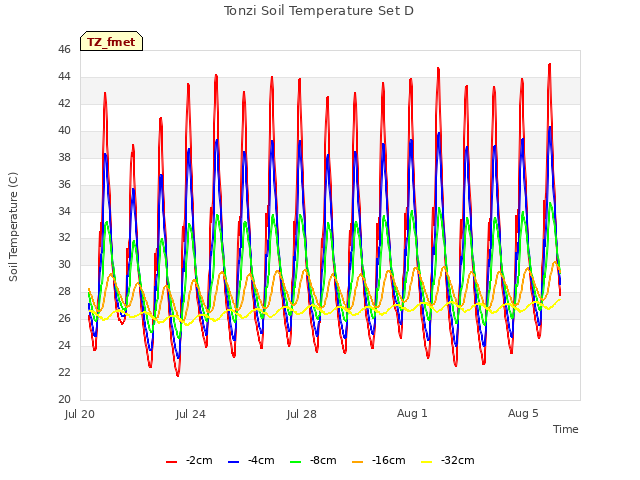Click the Aug 5 x-axis tick label
The width and height of the screenshot is (640, 480).
[x=523, y=413]
